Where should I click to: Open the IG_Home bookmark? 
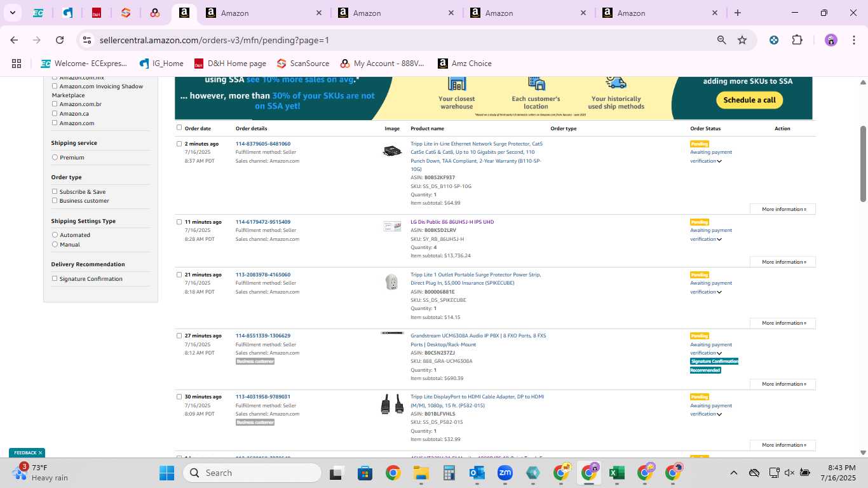click(161, 64)
